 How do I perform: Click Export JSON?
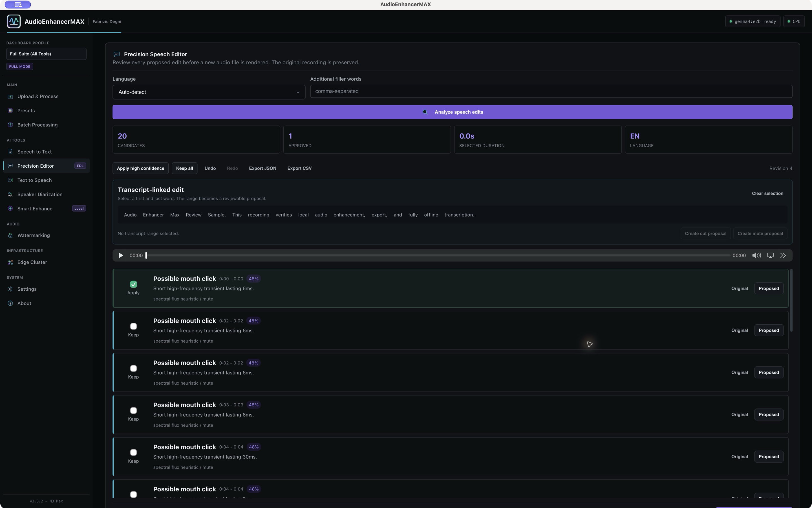tap(262, 168)
